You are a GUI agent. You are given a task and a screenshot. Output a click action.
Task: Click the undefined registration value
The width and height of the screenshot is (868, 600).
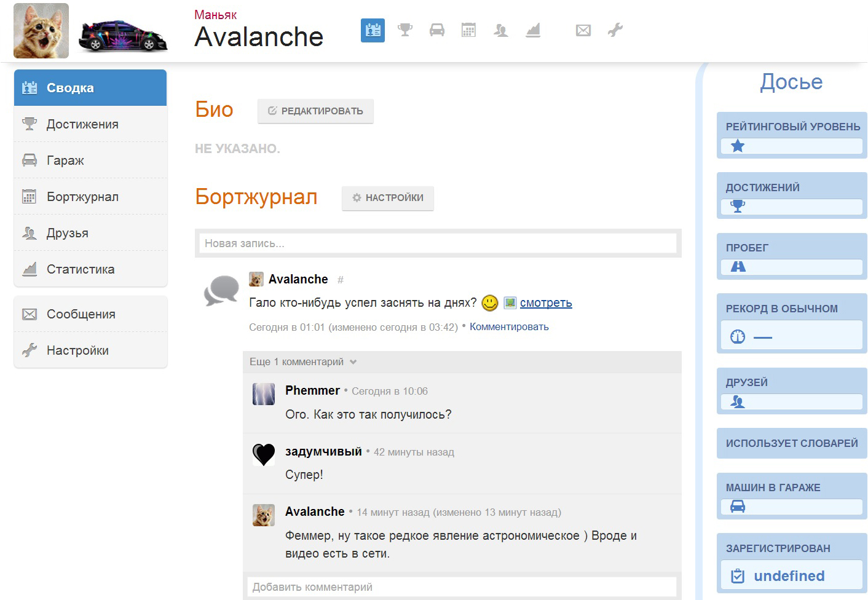point(789,576)
